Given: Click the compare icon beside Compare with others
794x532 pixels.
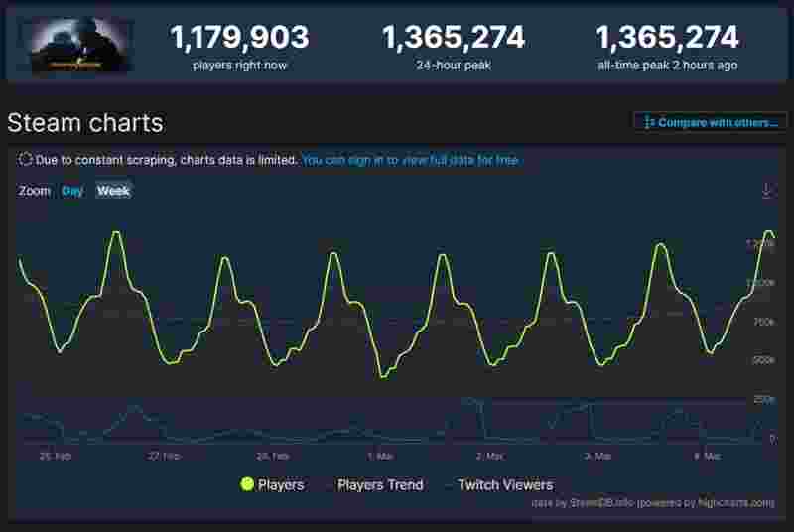Looking at the screenshot, I should 648,122.
